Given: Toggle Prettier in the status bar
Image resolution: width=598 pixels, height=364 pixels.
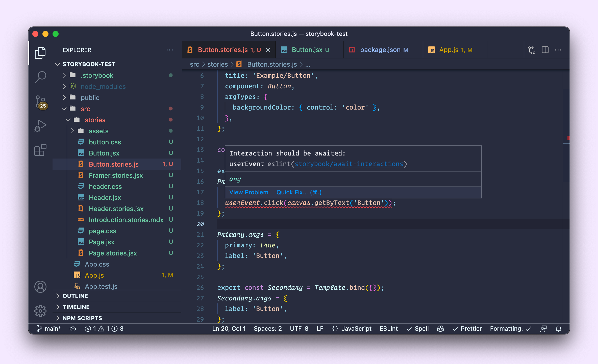Looking at the screenshot, I should tap(467, 328).
